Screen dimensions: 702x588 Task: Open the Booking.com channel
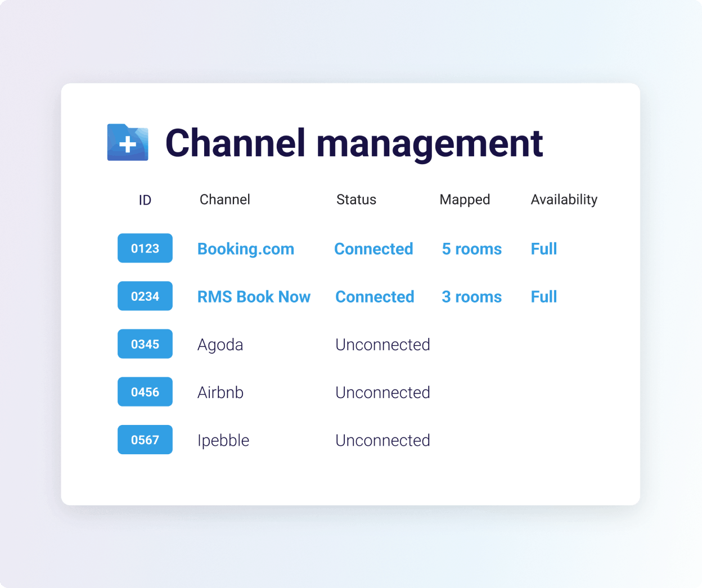point(246,249)
